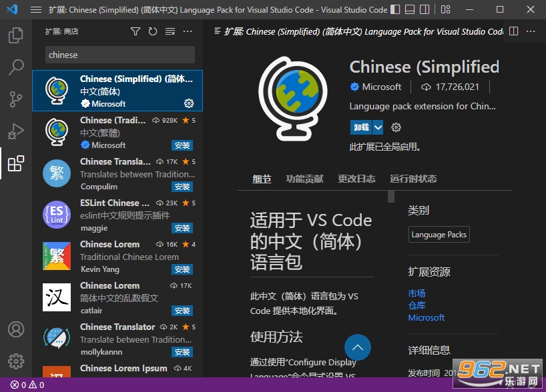
Task: Install Chinese Lorem by catlair
Action: (182, 311)
